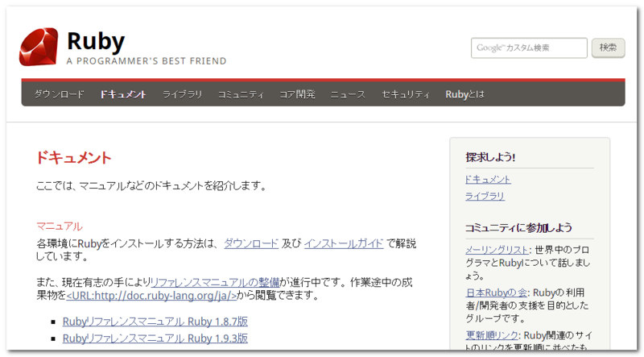
Task: Follow the ダウンロード link in the manual paragraph
Action: pyautogui.click(x=251, y=243)
